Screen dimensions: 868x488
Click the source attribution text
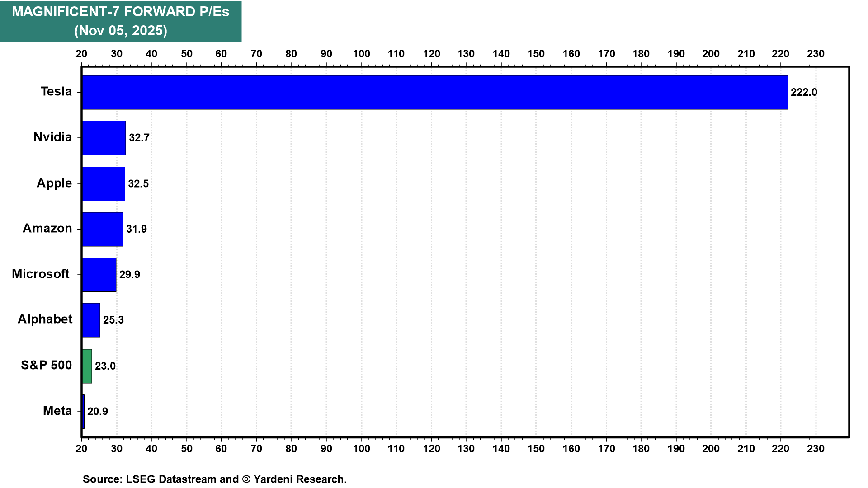tap(214, 479)
